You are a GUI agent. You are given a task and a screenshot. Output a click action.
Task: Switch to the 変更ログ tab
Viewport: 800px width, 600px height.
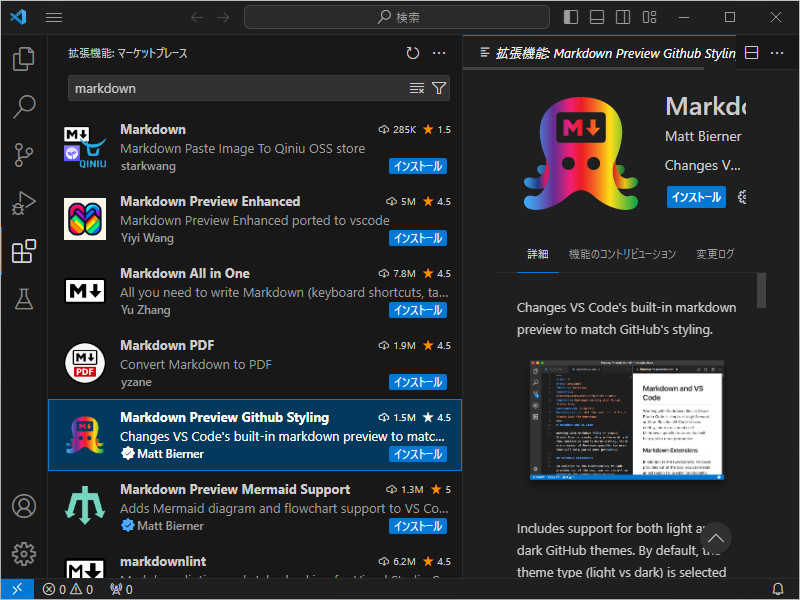pyautogui.click(x=714, y=254)
